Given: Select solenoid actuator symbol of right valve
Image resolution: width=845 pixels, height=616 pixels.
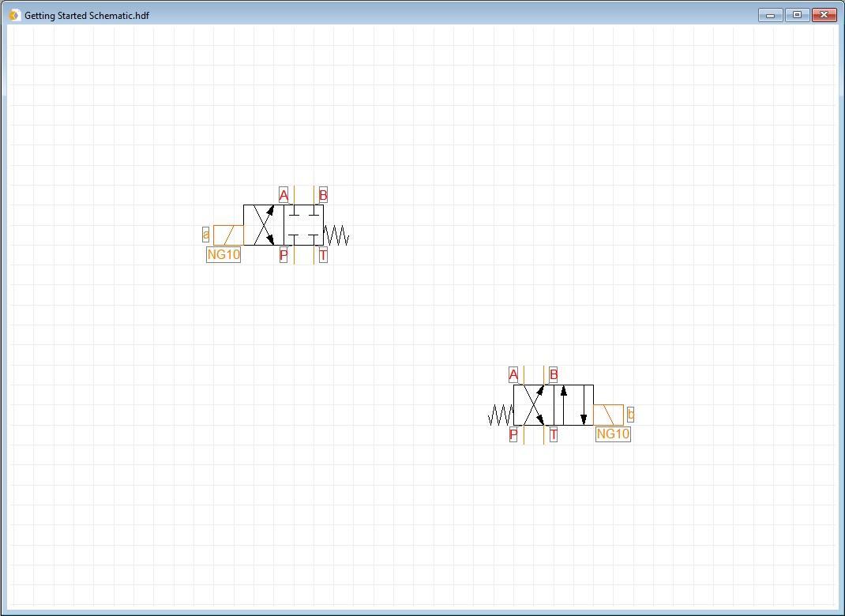Looking at the screenshot, I should tap(608, 415).
